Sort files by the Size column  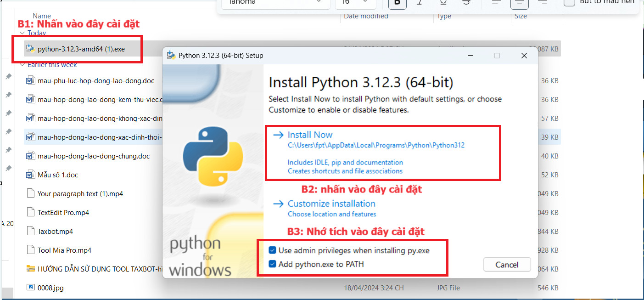coord(521,16)
